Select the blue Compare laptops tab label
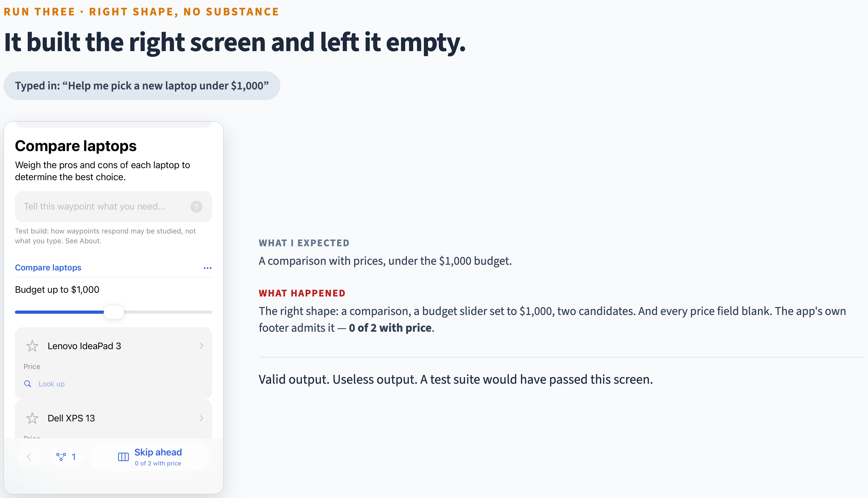This screenshot has width=868, height=498. point(48,267)
